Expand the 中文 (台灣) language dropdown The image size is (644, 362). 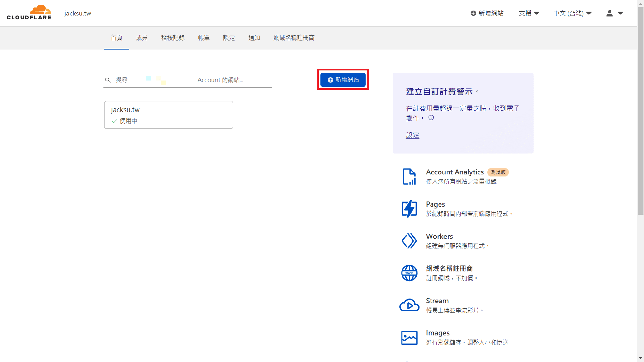(572, 13)
